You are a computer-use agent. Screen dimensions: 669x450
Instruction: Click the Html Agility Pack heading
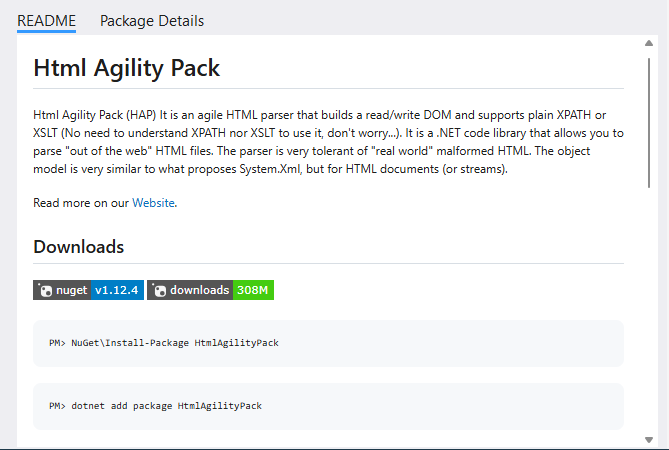pos(127,68)
